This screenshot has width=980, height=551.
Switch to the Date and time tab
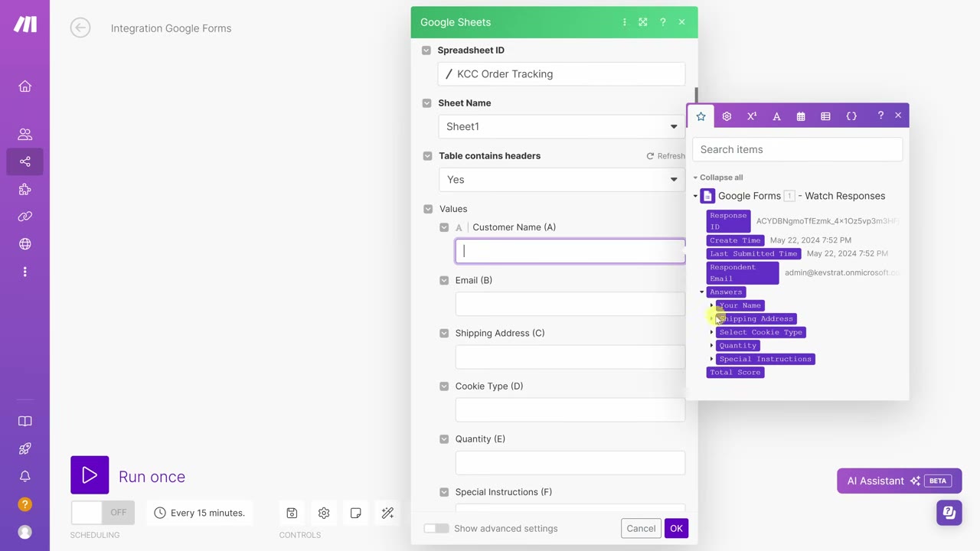point(801,116)
